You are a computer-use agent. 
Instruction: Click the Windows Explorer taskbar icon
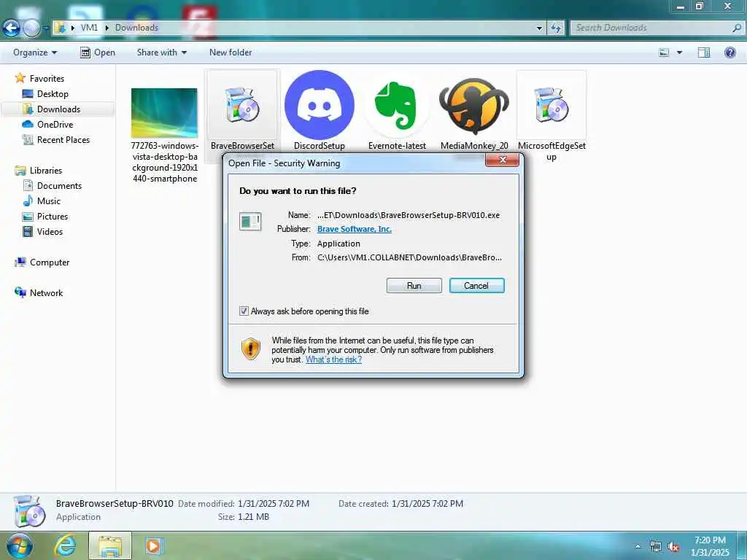110,545
